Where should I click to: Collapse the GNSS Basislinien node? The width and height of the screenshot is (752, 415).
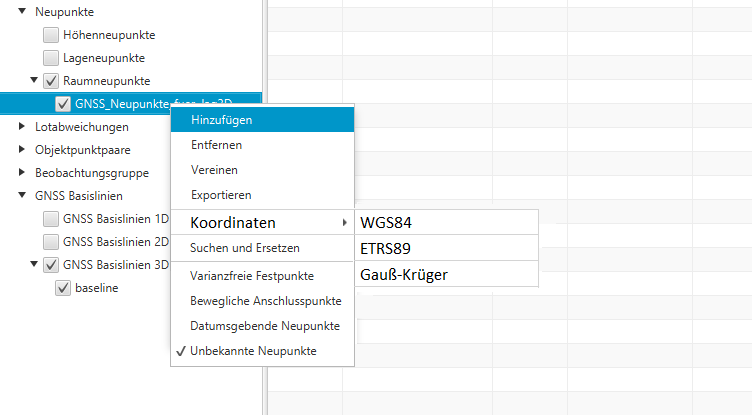click(23, 195)
